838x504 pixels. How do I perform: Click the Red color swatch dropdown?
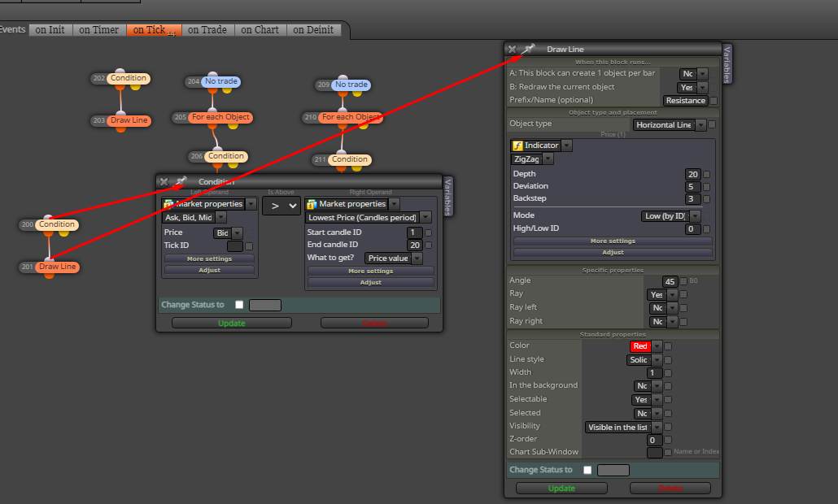pyautogui.click(x=646, y=346)
